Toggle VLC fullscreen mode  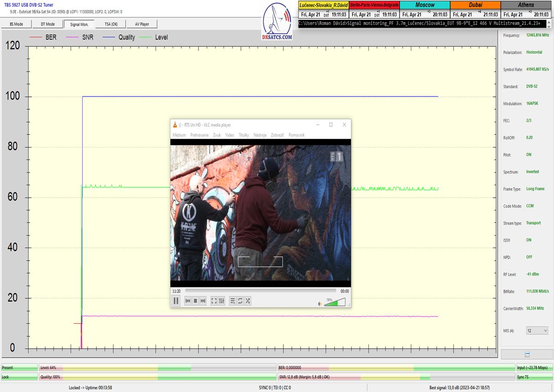click(214, 301)
